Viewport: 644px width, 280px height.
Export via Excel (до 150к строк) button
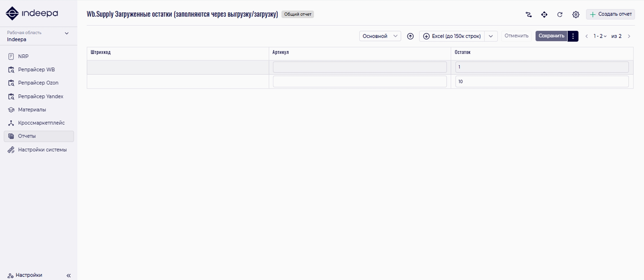(452, 36)
